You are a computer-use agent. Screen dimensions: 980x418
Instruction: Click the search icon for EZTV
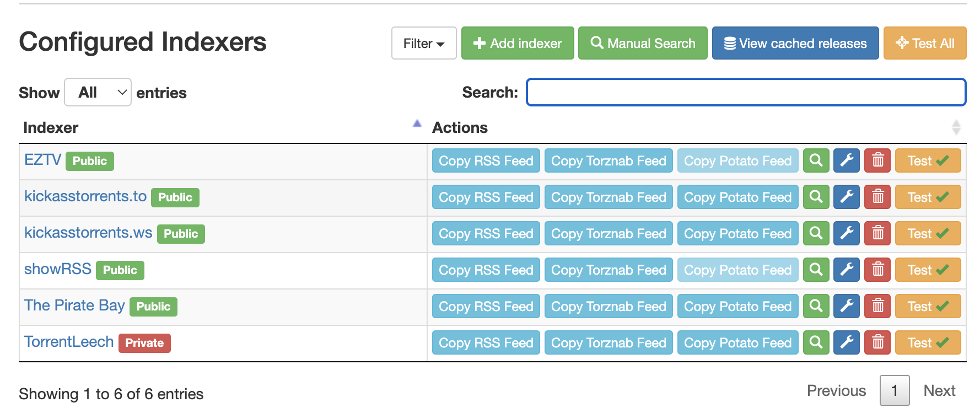pos(816,160)
